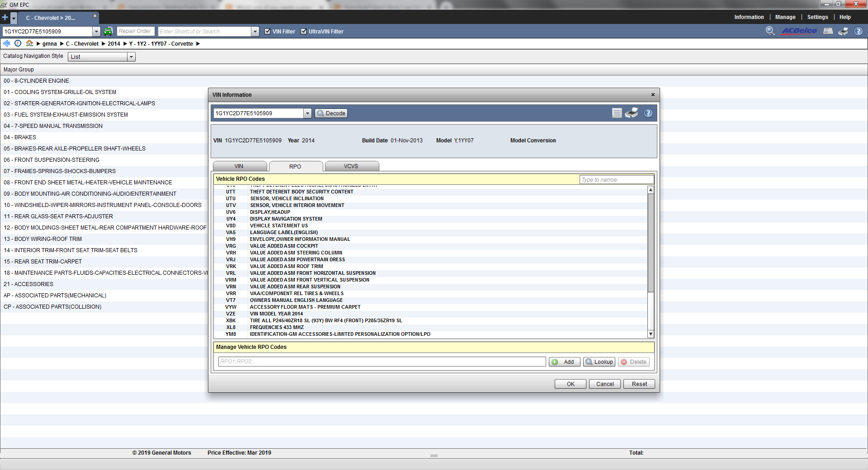Click the main toolbar help question icon
This screenshot has width=868, height=470.
click(858, 31)
